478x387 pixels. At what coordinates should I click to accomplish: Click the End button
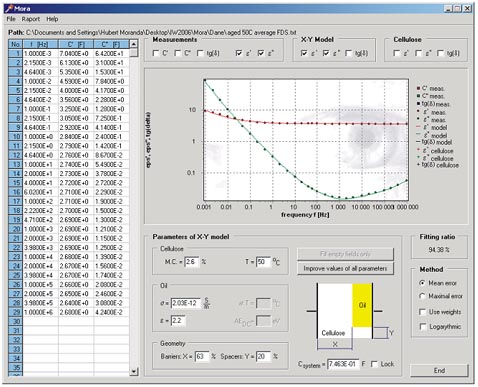pos(439,370)
